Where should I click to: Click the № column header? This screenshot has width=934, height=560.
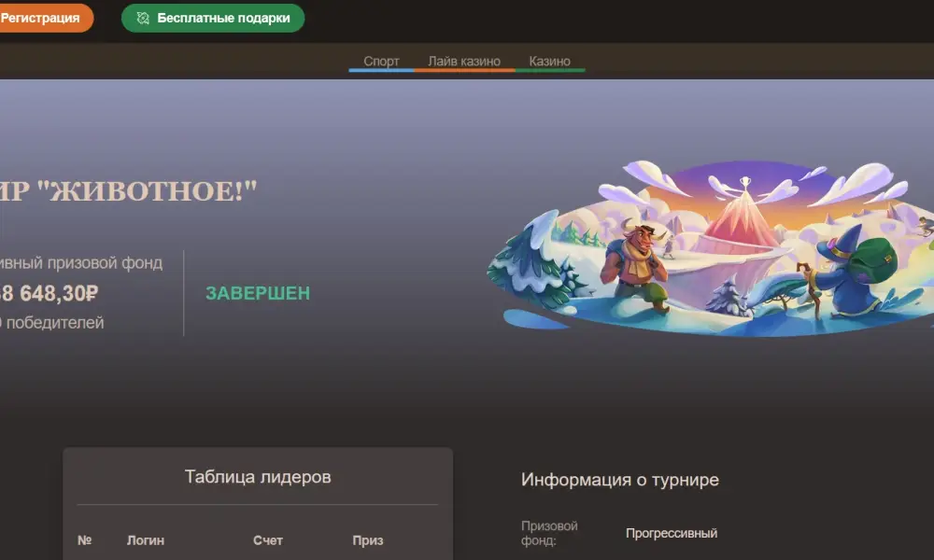pyautogui.click(x=85, y=540)
